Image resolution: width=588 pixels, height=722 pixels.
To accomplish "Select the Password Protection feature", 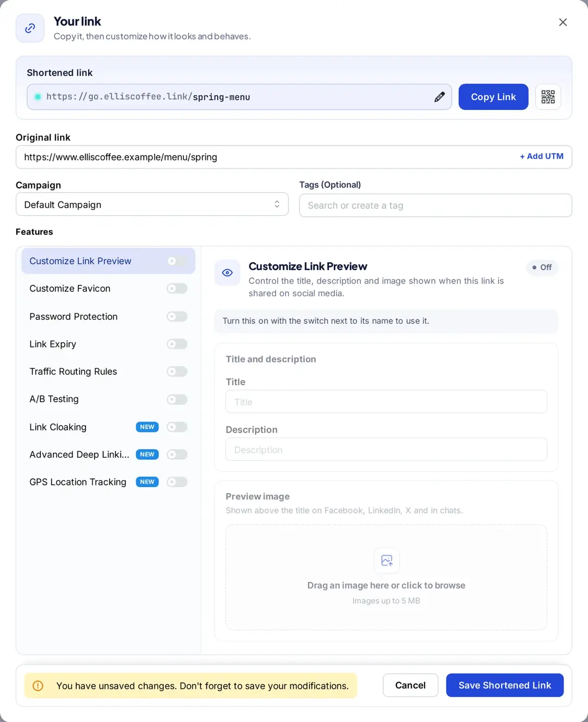I will tap(108, 317).
